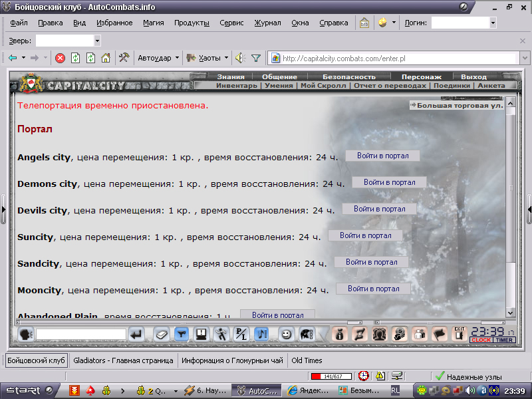The width and height of the screenshot is (532, 399).
Task: Open the Продукты menu
Action: pyautogui.click(x=192, y=23)
